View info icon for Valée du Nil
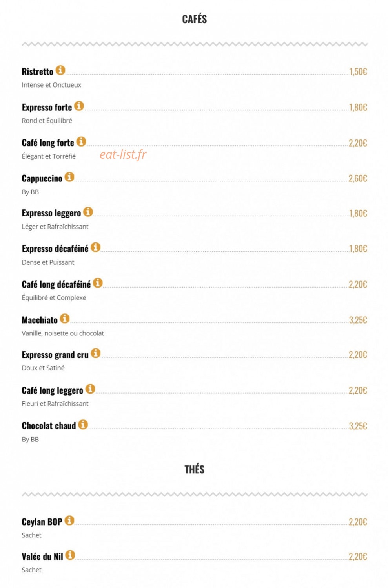 pyautogui.click(x=70, y=555)
